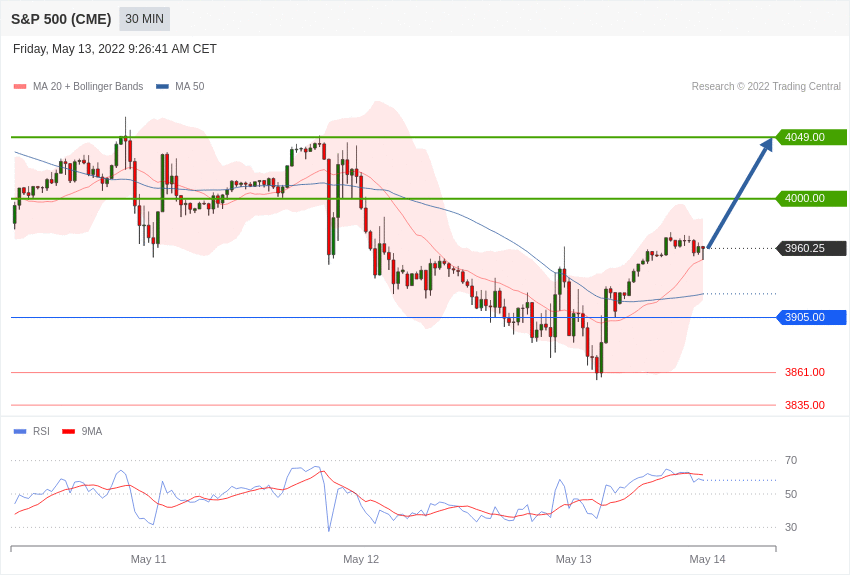Click the 30 MIN timeframe badge

click(x=144, y=19)
